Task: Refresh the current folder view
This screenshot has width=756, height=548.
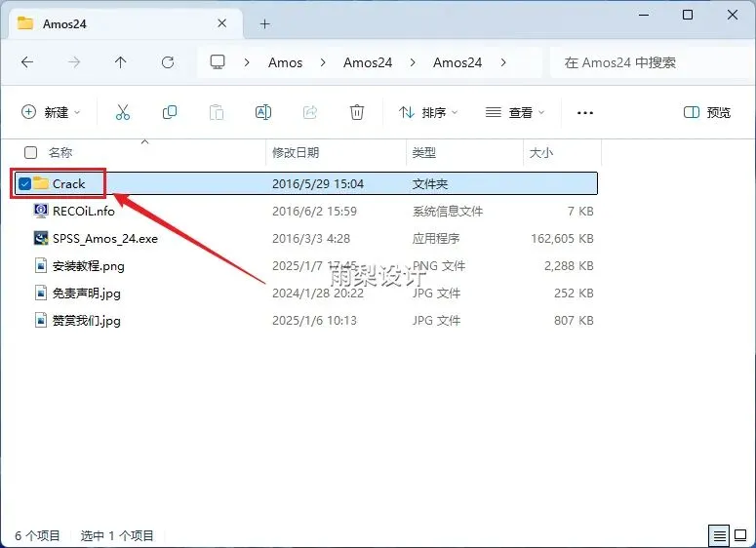Action: 168,62
